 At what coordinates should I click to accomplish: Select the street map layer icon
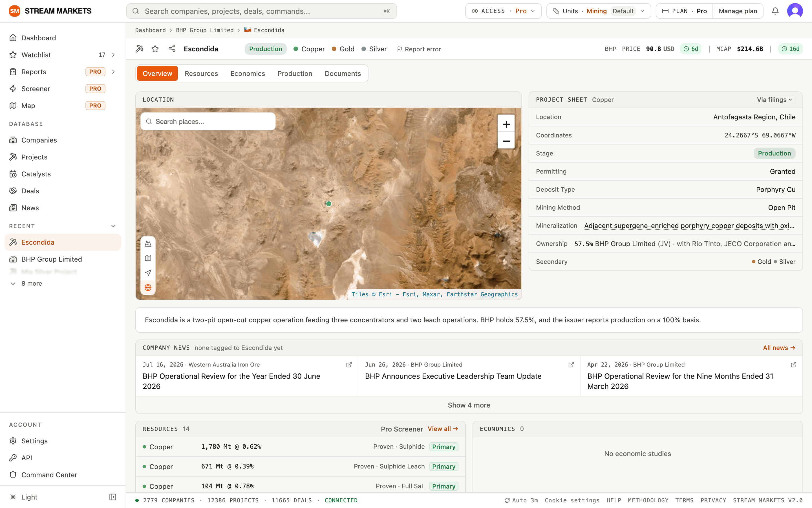(x=148, y=258)
